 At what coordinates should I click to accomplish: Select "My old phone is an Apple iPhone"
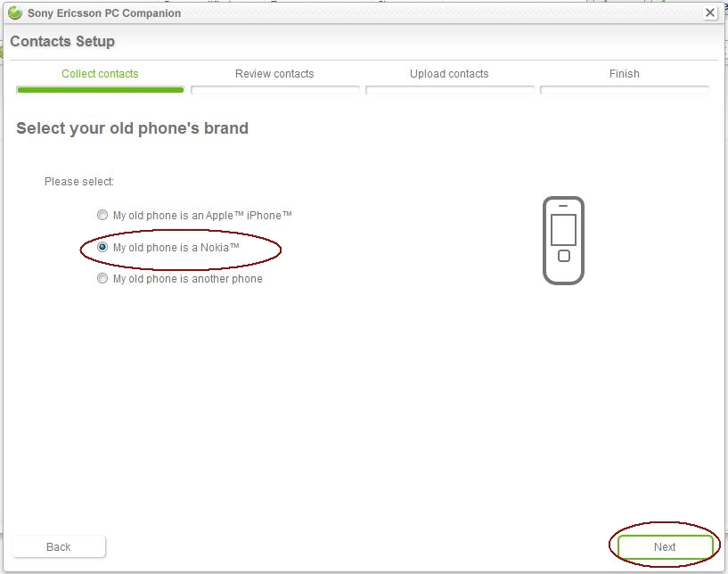click(x=102, y=216)
